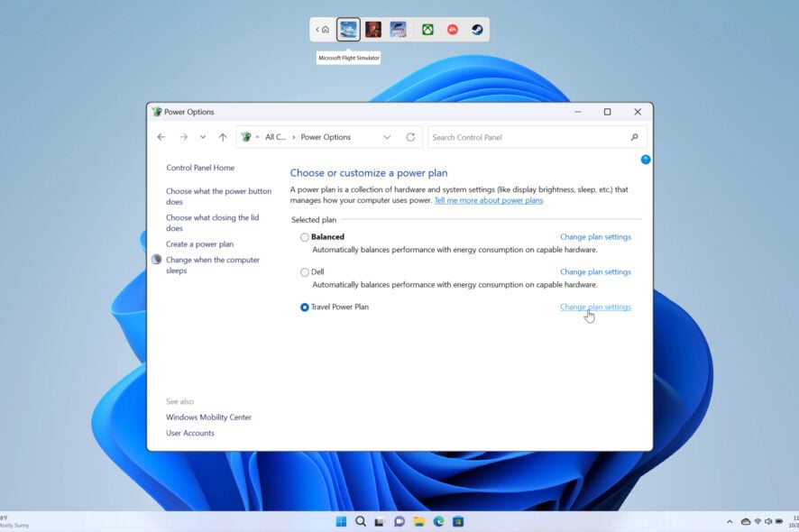Select the Travel Power Plan radio button
Image resolution: width=799 pixels, height=532 pixels.
[x=304, y=307]
